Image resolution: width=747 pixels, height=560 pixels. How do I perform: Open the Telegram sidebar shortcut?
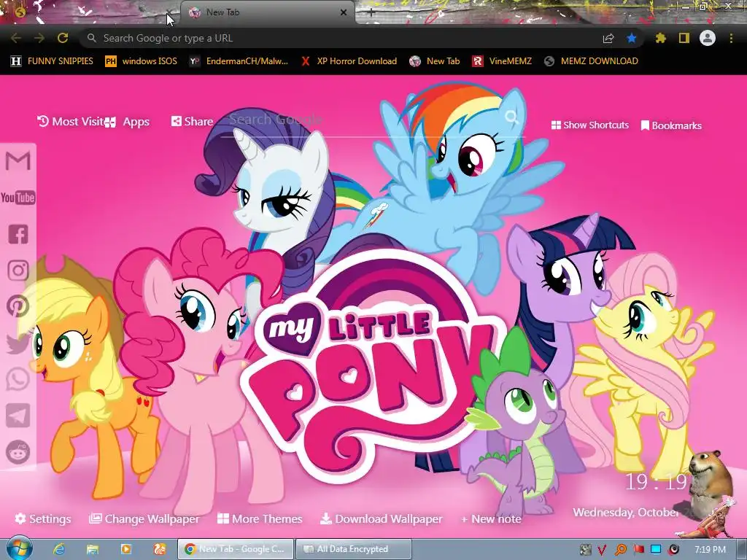18,416
